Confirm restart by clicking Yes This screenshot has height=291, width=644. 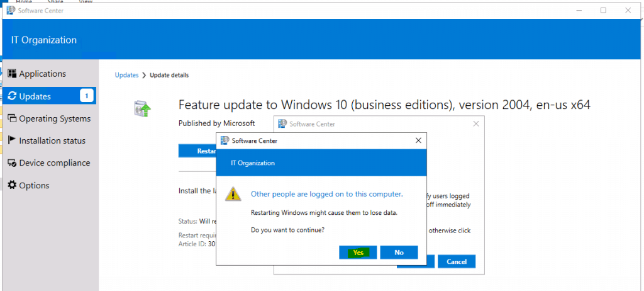click(x=358, y=253)
